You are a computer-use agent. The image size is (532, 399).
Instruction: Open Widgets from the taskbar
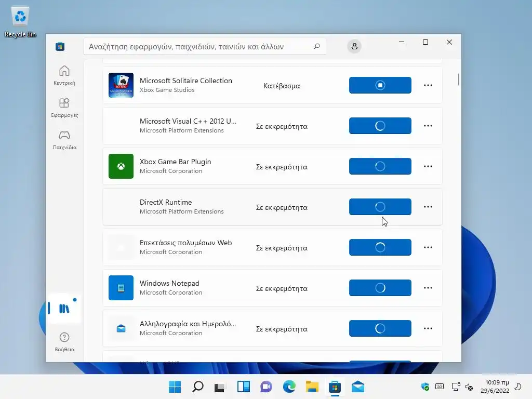coord(243,387)
